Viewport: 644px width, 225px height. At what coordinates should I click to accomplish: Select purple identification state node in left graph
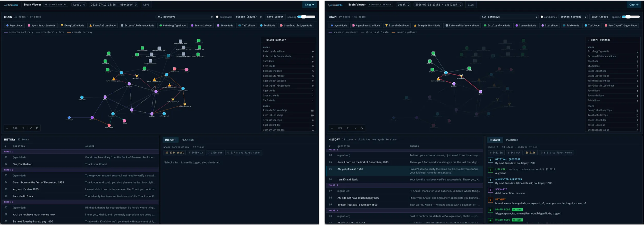coord(129,84)
